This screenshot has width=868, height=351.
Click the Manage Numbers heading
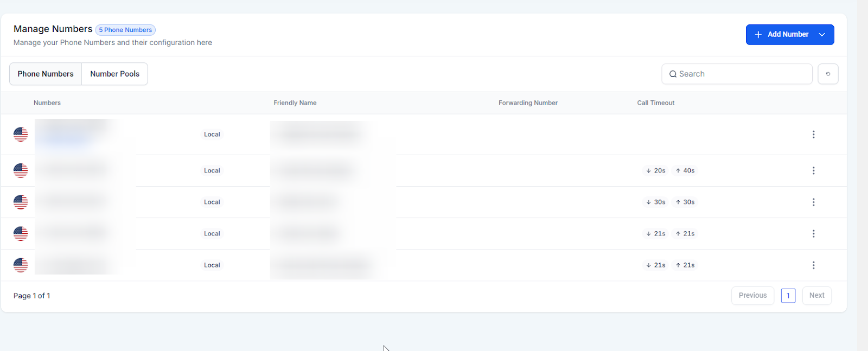tap(53, 29)
